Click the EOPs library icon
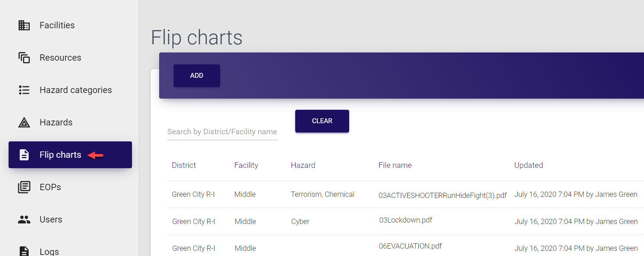The height and width of the screenshot is (256, 644). tap(24, 187)
